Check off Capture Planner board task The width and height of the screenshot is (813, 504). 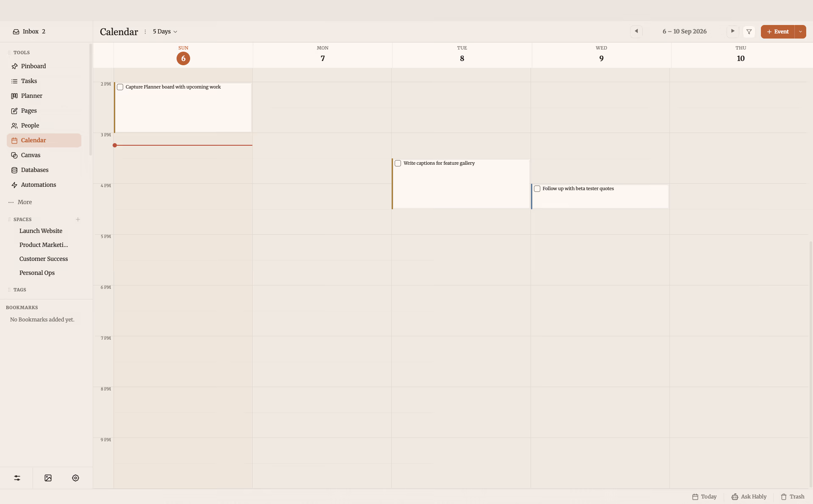point(120,87)
